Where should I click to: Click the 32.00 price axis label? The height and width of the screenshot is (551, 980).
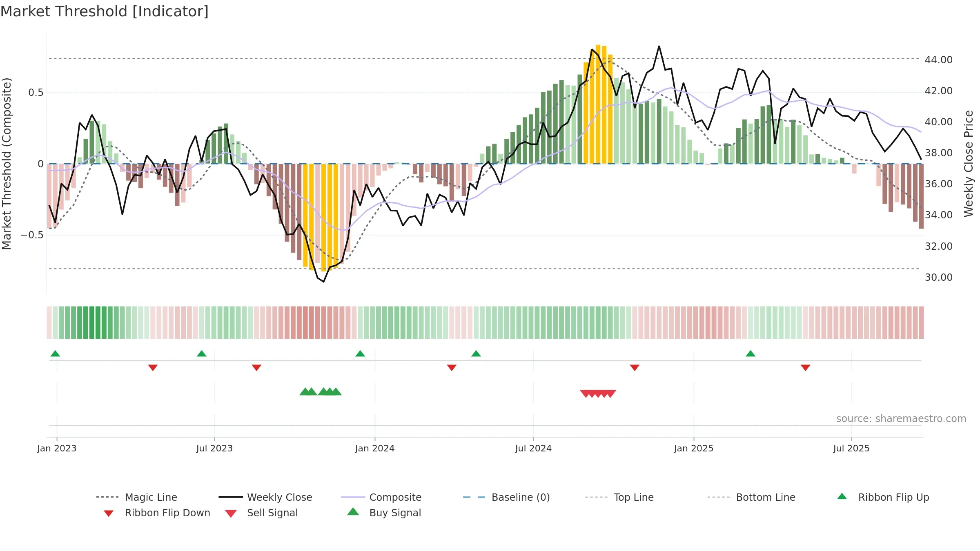(x=939, y=246)
